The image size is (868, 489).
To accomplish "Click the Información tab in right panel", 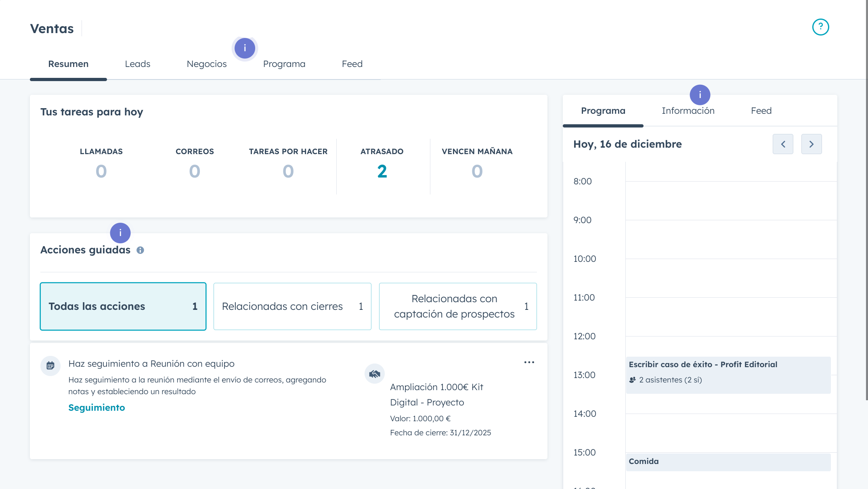I will click(688, 110).
